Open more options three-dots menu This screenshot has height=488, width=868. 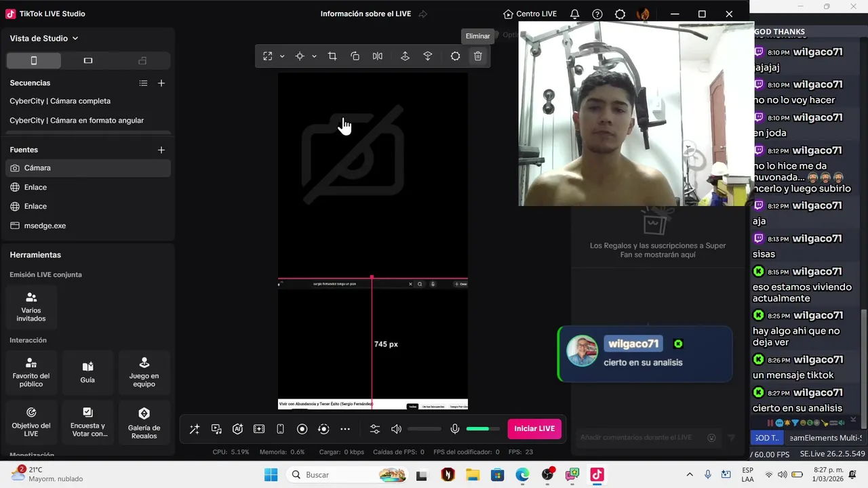[x=345, y=429]
